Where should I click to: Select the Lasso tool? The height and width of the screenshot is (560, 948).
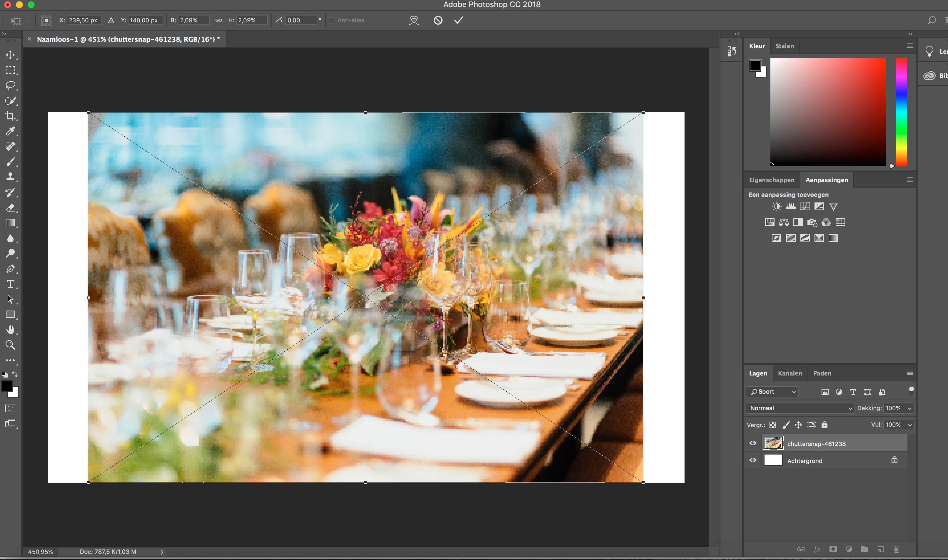[10, 86]
